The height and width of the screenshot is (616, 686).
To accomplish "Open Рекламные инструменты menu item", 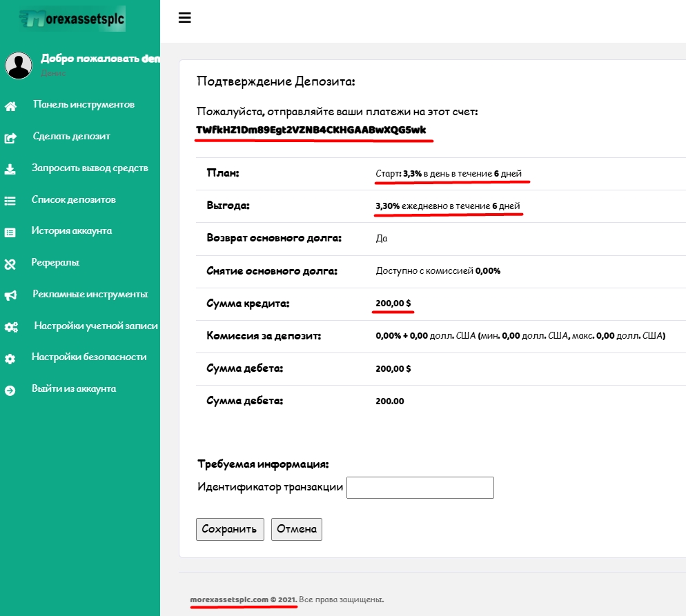I will click(x=90, y=294).
